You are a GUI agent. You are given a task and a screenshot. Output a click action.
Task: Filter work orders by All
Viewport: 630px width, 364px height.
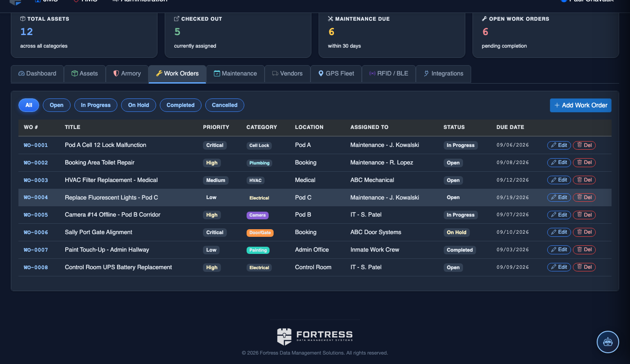(x=29, y=105)
